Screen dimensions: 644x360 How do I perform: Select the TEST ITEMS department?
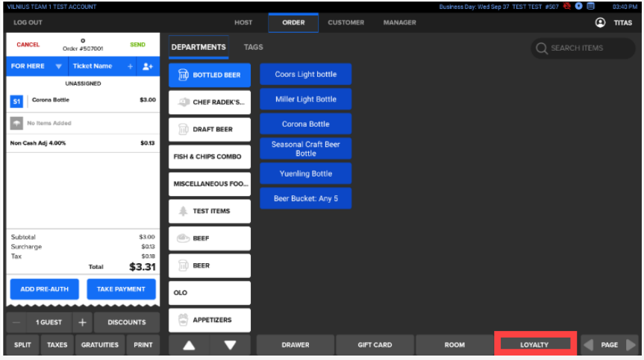210,211
